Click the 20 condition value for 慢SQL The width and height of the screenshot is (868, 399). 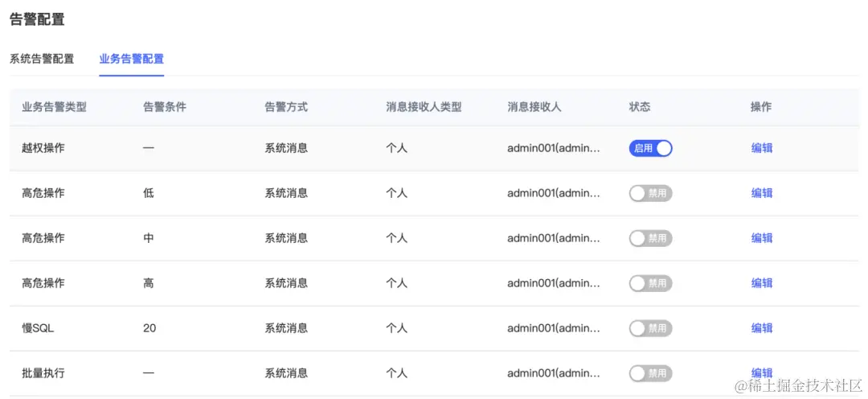[149, 328]
